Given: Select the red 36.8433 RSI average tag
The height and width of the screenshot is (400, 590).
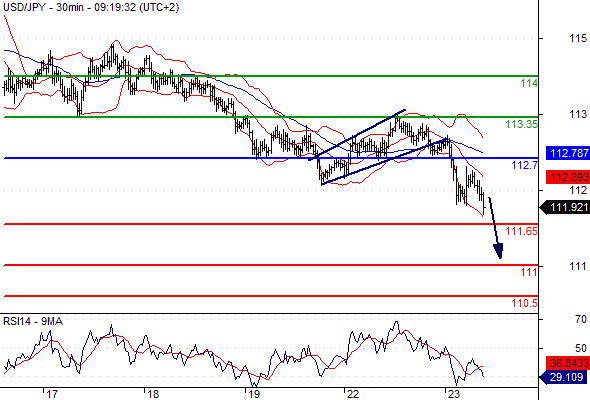Looking at the screenshot, I should pyautogui.click(x=567, y=363).
